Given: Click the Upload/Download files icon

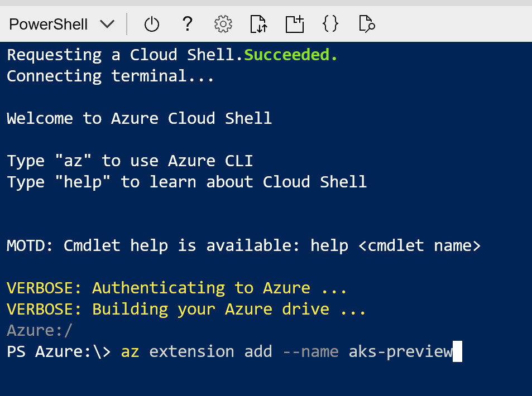Looking at the screenshot, I should (258, 23).
